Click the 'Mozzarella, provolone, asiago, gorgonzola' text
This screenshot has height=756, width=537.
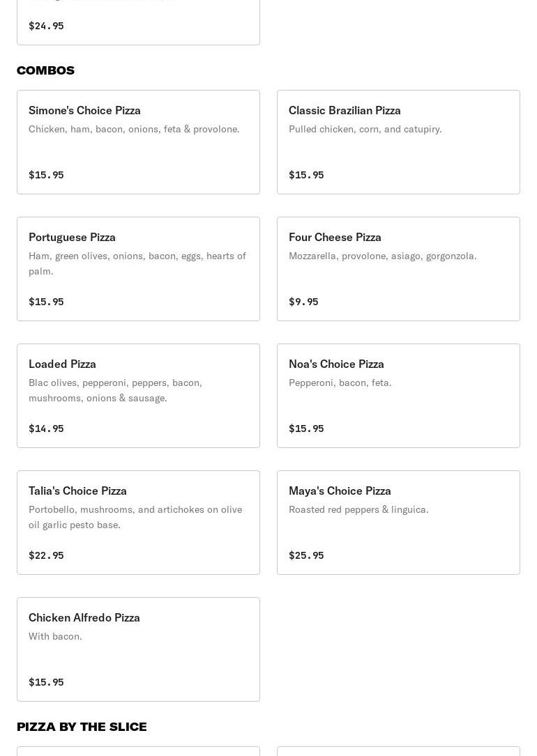[x=382, y=256]
